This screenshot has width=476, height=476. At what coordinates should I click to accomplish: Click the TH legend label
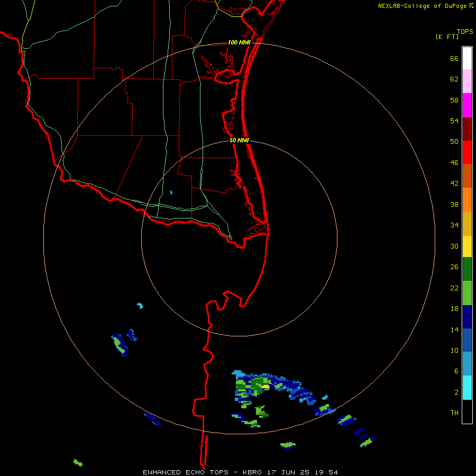pyautogui.click(x=454, y=413)
